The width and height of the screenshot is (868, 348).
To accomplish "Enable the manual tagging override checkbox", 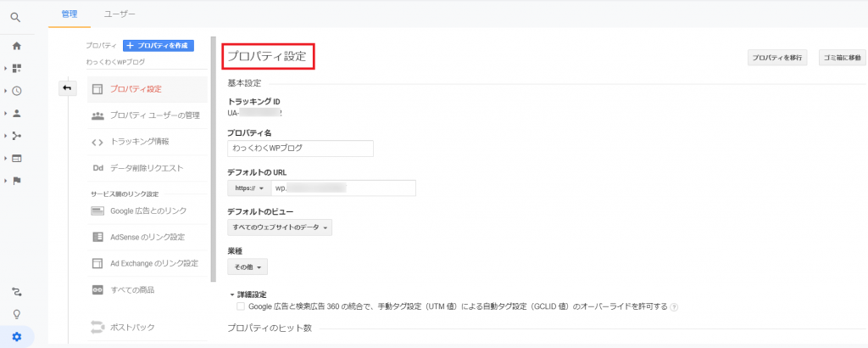I will 241,306.
